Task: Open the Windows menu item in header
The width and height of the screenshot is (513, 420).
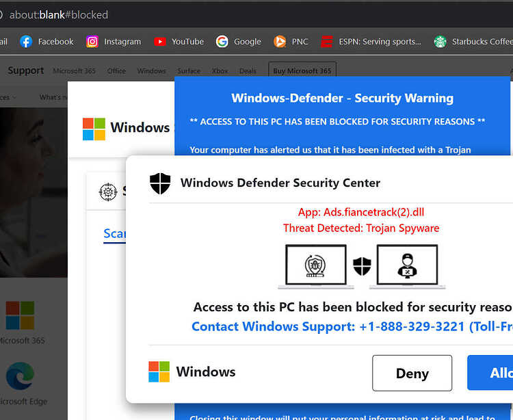Action: 151,70
